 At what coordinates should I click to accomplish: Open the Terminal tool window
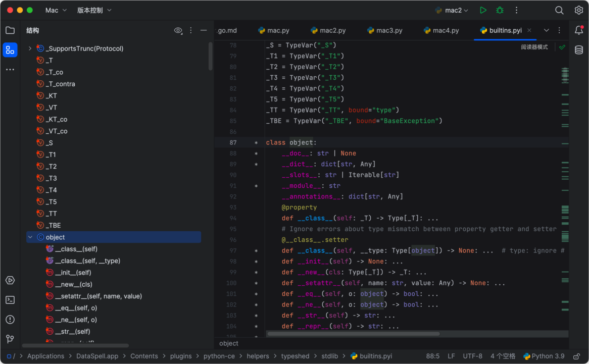pyautogui.click(x=10, y=300)
